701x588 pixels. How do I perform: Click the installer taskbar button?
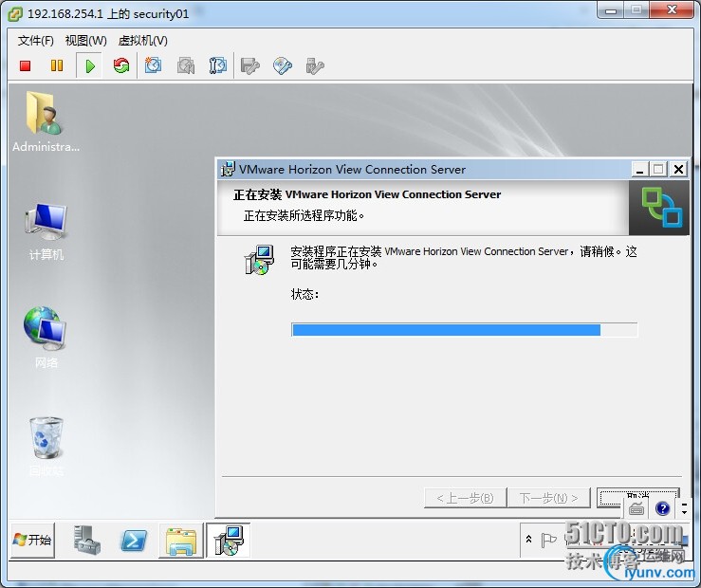228,541
